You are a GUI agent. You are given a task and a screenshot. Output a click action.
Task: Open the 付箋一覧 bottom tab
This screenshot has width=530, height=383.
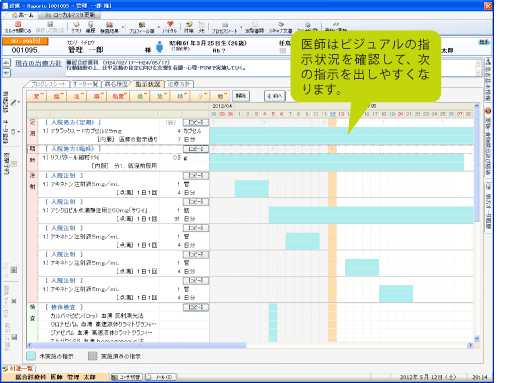click(19, 368)
